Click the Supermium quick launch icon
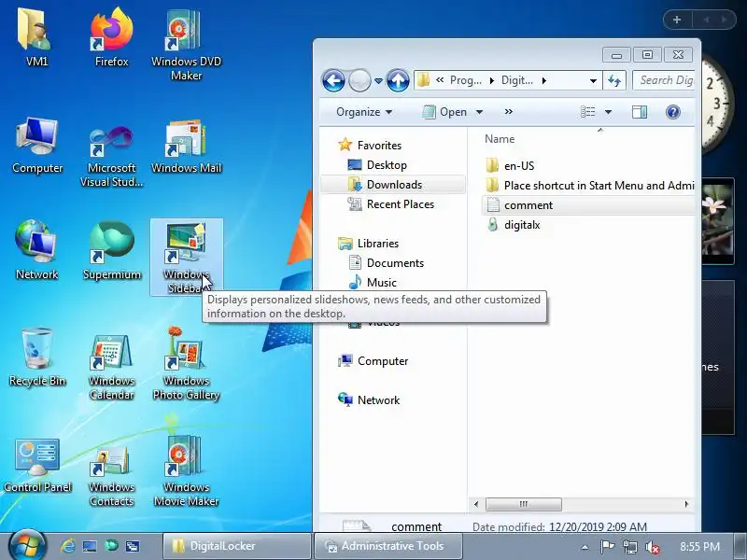 click(x=111, y=545)
